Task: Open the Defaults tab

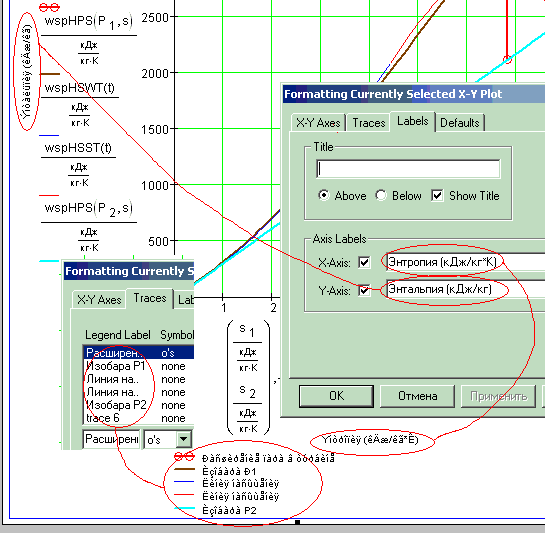Action: (459, 123)
